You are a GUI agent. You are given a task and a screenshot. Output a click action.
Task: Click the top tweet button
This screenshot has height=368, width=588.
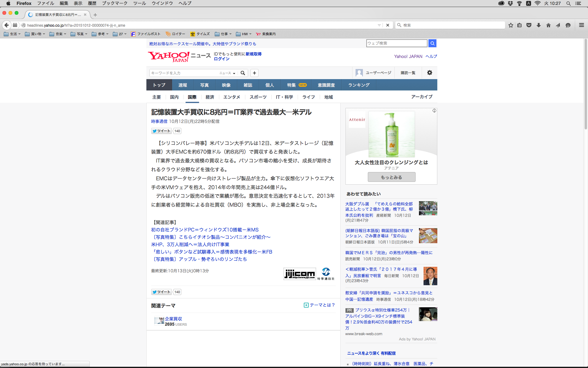point(161,131)
